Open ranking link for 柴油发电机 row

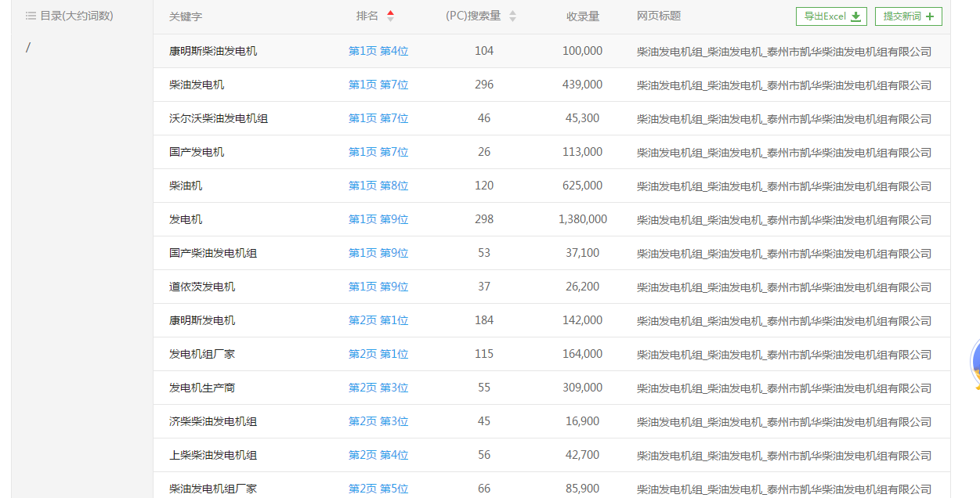coord(378,85)
